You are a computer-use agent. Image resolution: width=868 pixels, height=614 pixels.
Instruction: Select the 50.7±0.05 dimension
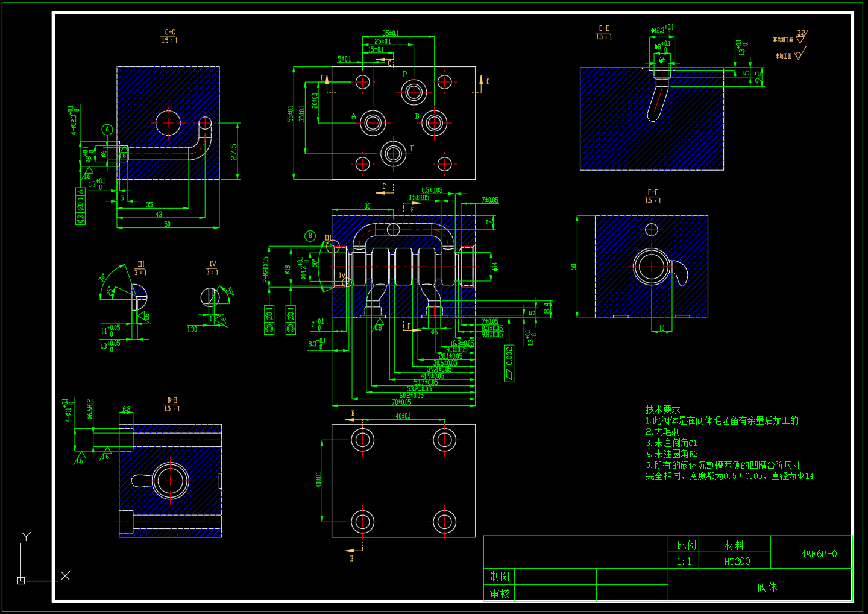coord(426,382)
